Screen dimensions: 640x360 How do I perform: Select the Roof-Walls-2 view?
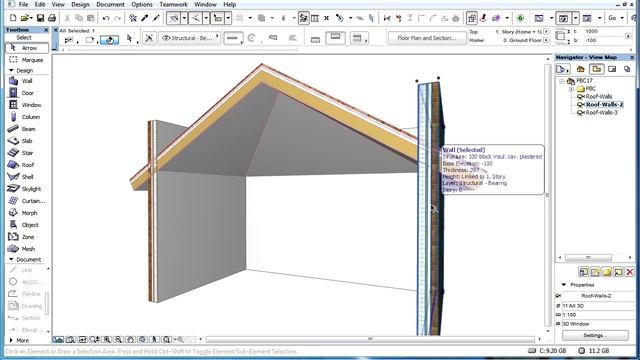[604, 104]
